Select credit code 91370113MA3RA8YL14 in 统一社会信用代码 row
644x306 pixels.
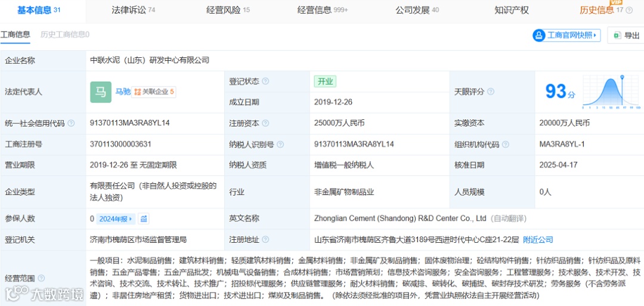[130, 123]
